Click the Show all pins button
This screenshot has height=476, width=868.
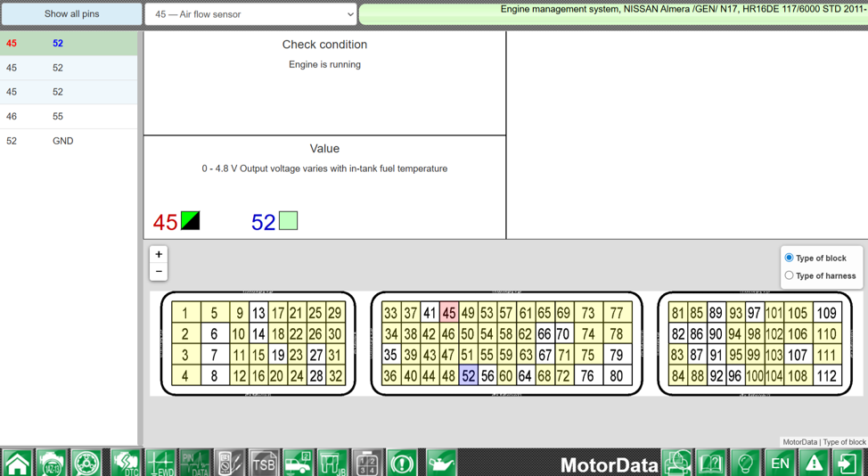tap(71, 14)
